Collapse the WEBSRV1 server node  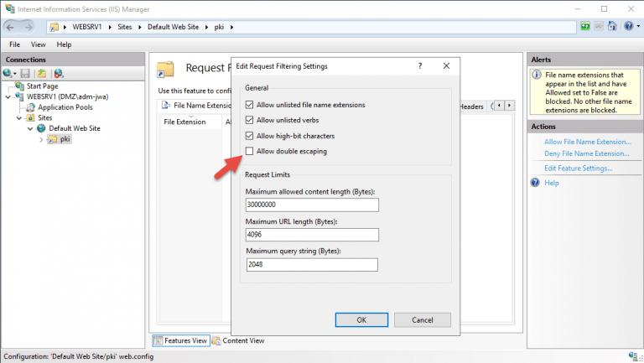[x=8, y=96]
